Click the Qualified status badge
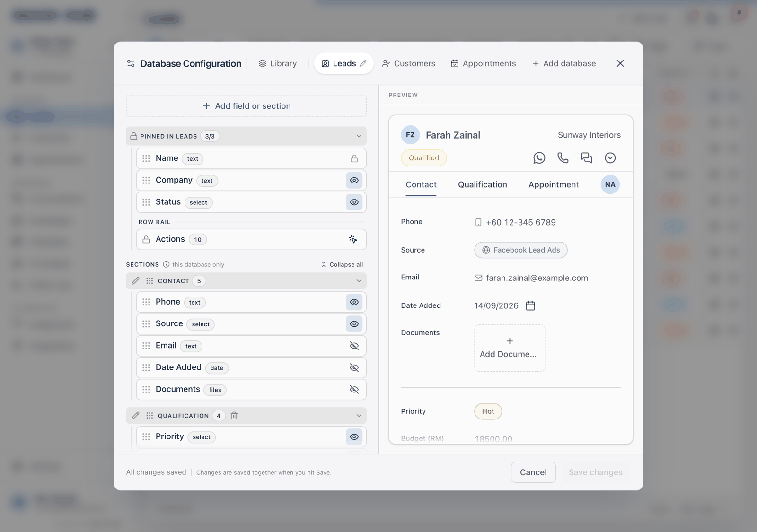Screen dimensions: 757x532 [424, 158]
